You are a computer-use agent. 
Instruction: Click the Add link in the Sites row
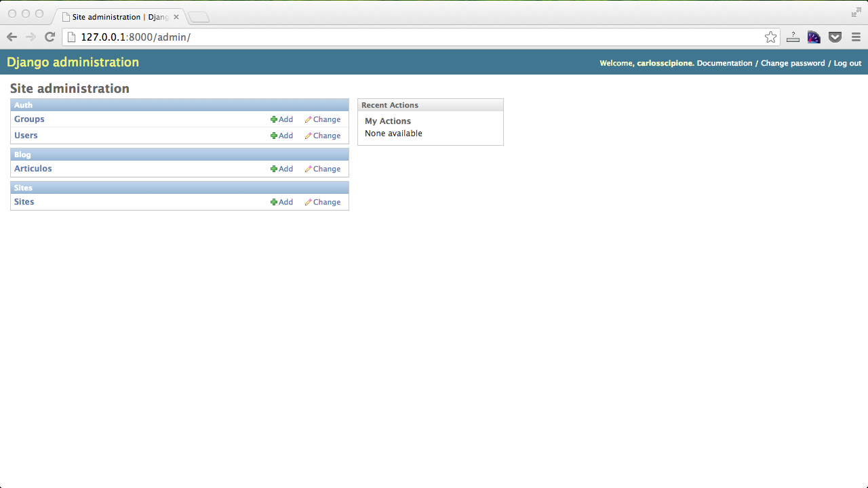(285, 202)
